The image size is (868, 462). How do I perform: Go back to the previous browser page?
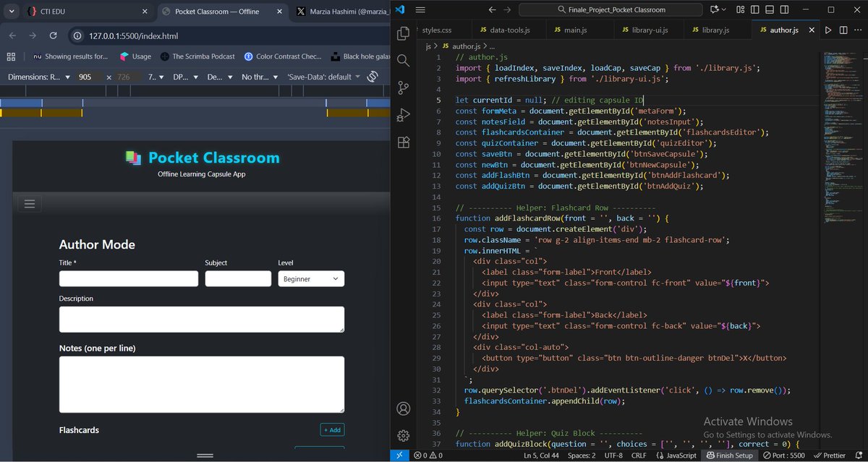[x=12, y=35]
